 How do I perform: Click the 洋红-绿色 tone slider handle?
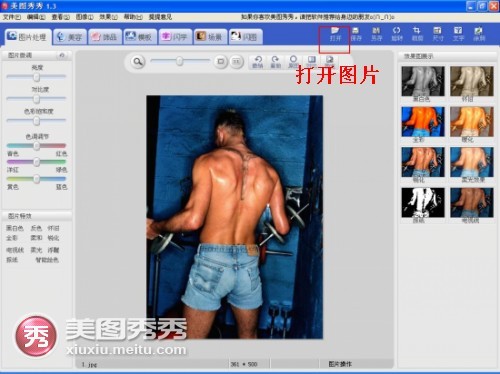click(36, 162)
